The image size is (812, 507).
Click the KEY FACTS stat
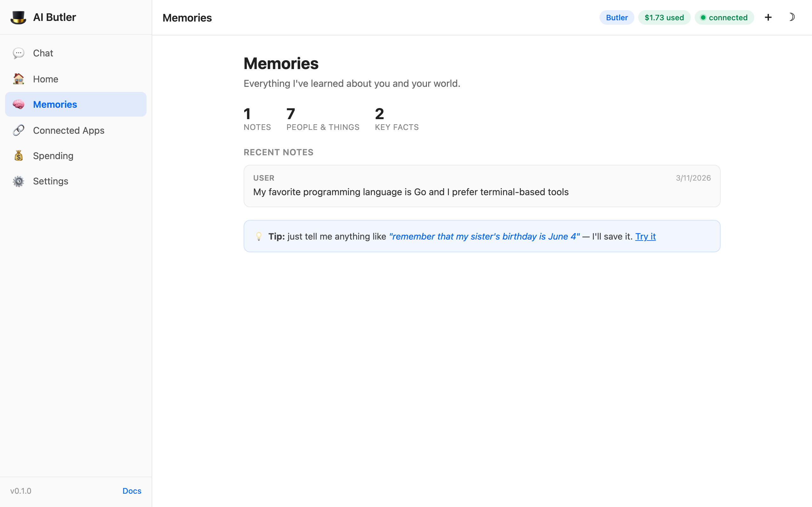click(396, 119)
